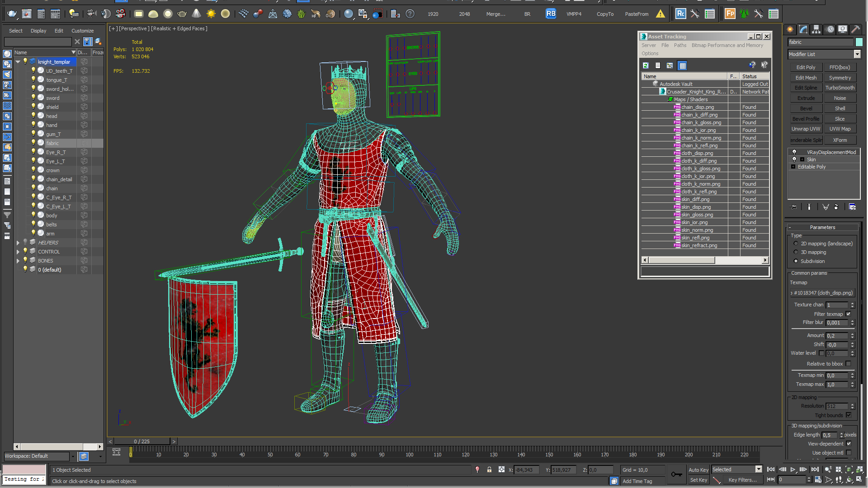Screen dimensions: 868x488
Task: Switch Asset Tracking to tree view
Action: tap(670, 66)
